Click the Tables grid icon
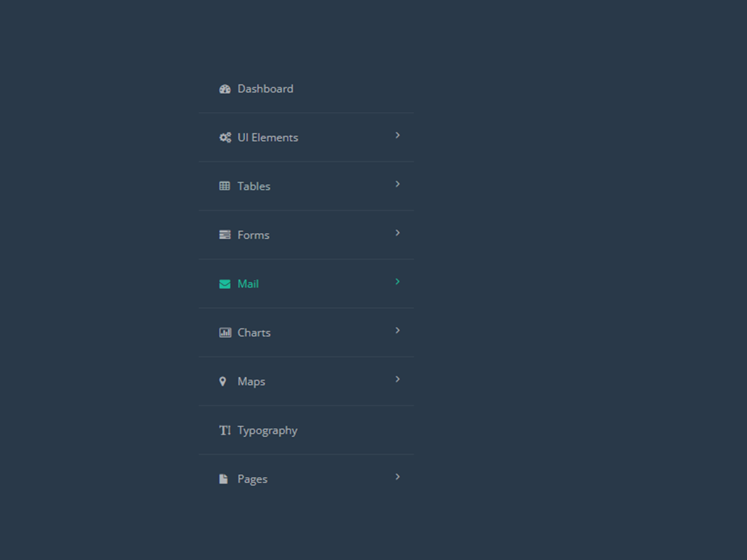The height and width of the screenshot is (560, 747). pyautogui.click(x=224, y=186)
